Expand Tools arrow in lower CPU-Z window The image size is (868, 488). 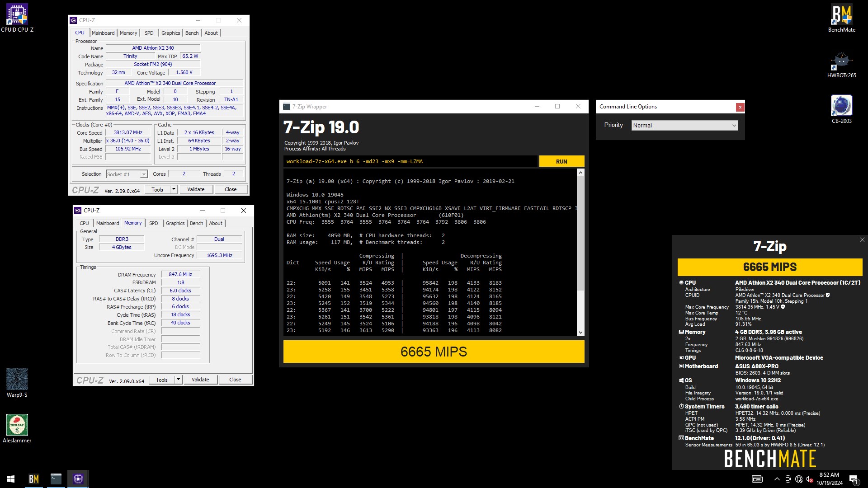(x=178, y=380)
